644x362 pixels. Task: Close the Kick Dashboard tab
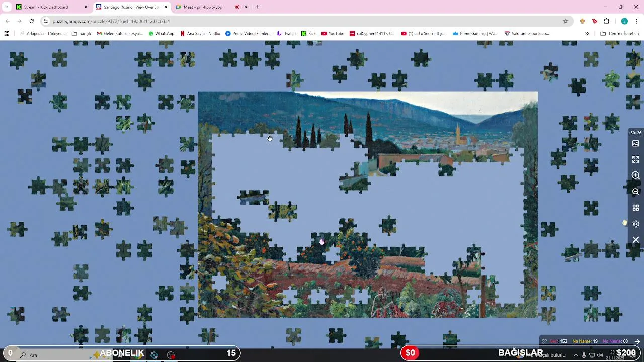(x=86, y=7)
